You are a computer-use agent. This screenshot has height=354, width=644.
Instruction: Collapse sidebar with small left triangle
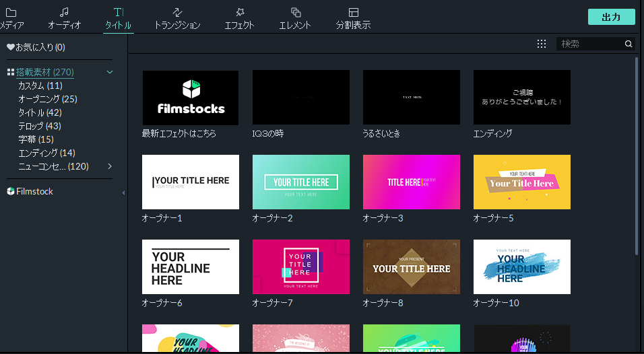point(123,192)
